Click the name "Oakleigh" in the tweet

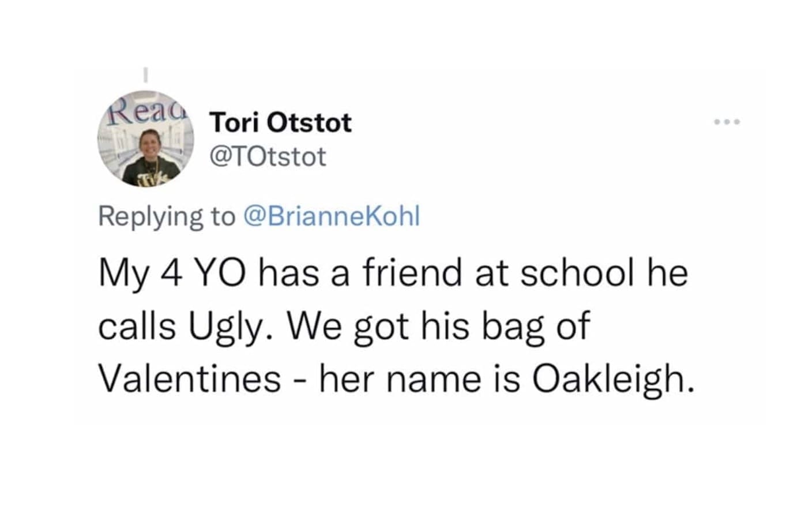(611, 380)
